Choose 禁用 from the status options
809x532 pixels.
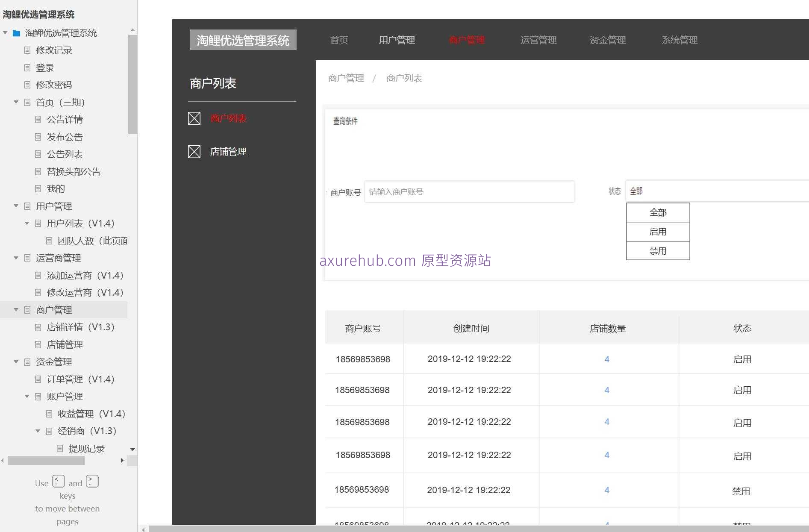pos(658,251)
